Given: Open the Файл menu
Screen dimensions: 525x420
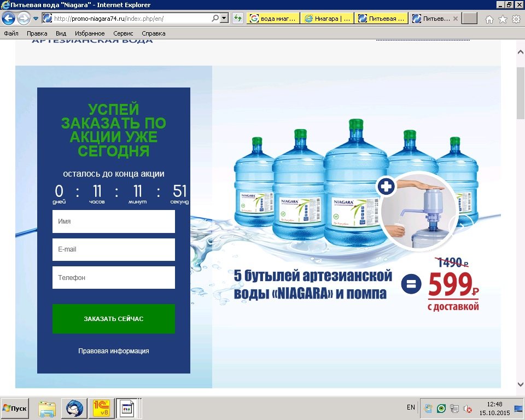Looking at the screenshot, I should pyautogui.click(x=11, y=33).
